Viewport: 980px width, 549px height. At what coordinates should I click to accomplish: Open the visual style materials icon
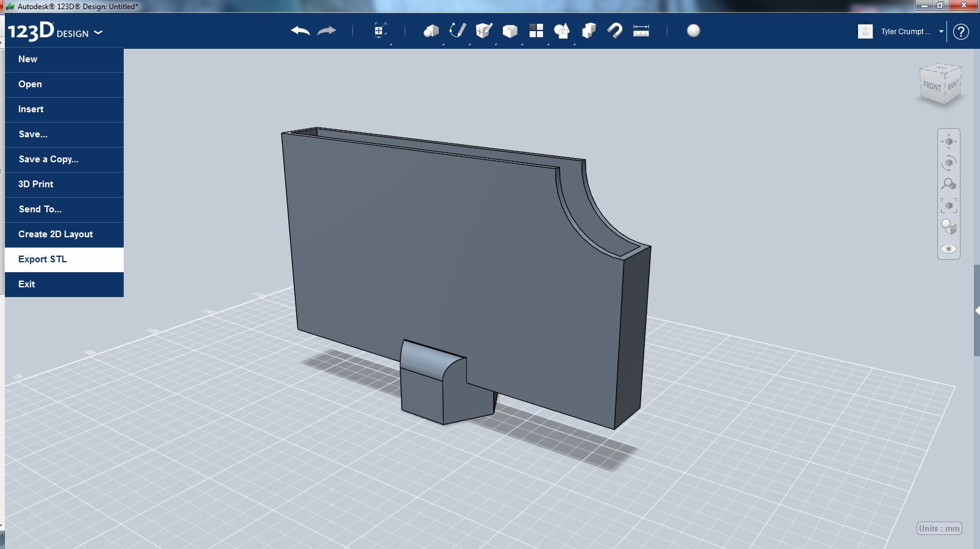tap(949, 227)
